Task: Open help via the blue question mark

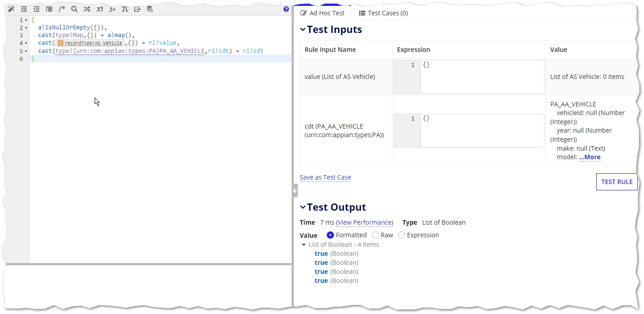Action: pyautogui.click(x=286, y=9)
